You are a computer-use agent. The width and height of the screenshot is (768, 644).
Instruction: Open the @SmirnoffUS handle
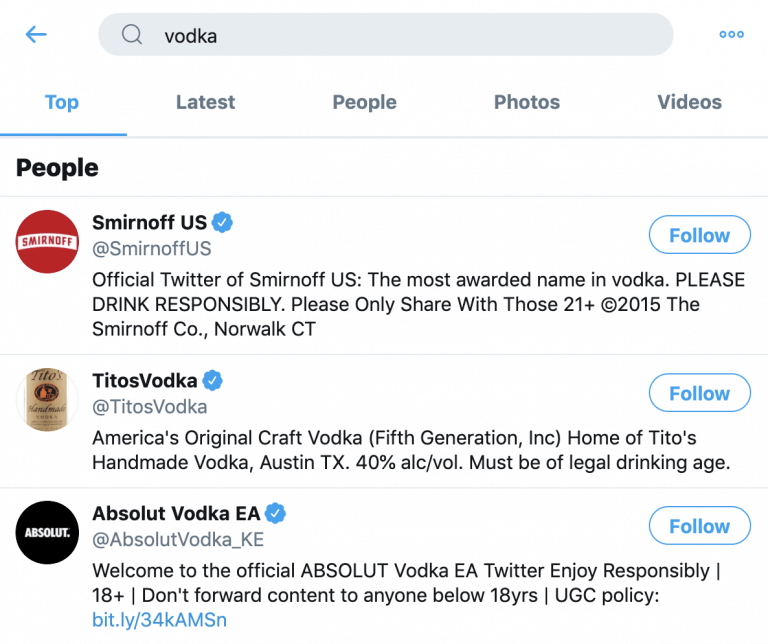point(151,249)
